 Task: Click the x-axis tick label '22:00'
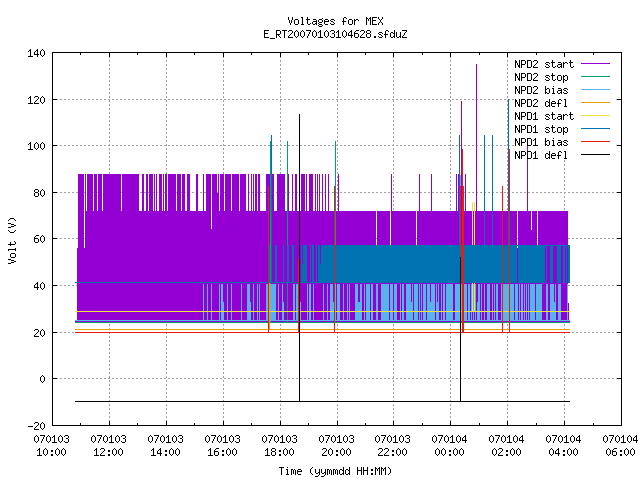point(392,452)
